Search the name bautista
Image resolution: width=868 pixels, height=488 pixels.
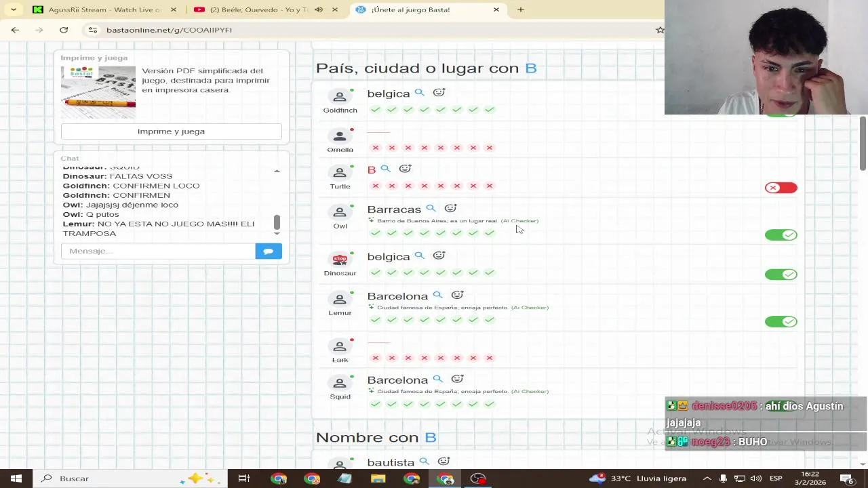coord(424,462)
